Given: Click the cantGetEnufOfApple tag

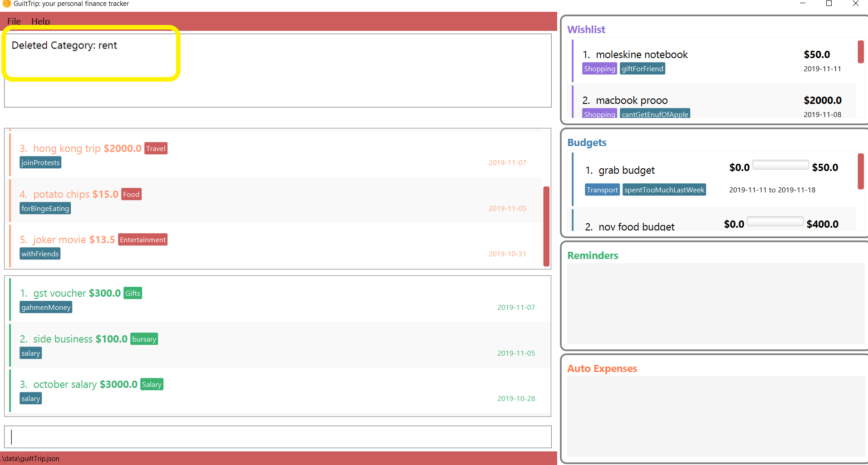Looking at the screenshot, I should click(655, 114).
